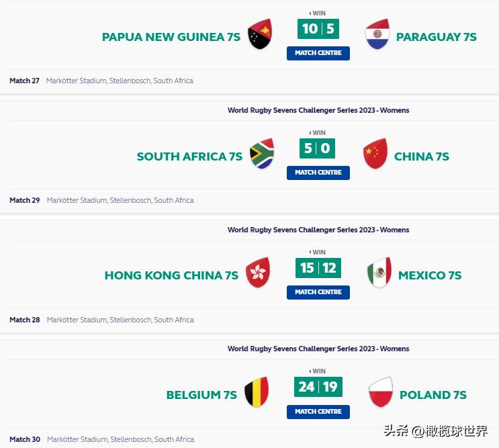Open the Papua New Guinea 7s team link
The image size is (499, 448).
pyautogui.click(x=171, y=38)
